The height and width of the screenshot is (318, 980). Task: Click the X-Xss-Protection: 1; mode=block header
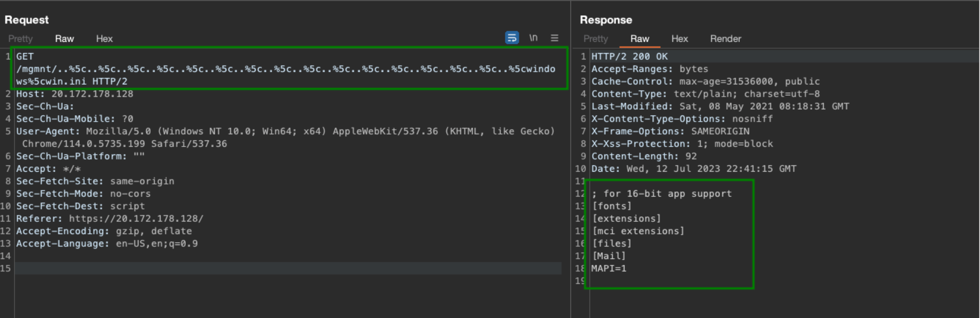[682, 144]
